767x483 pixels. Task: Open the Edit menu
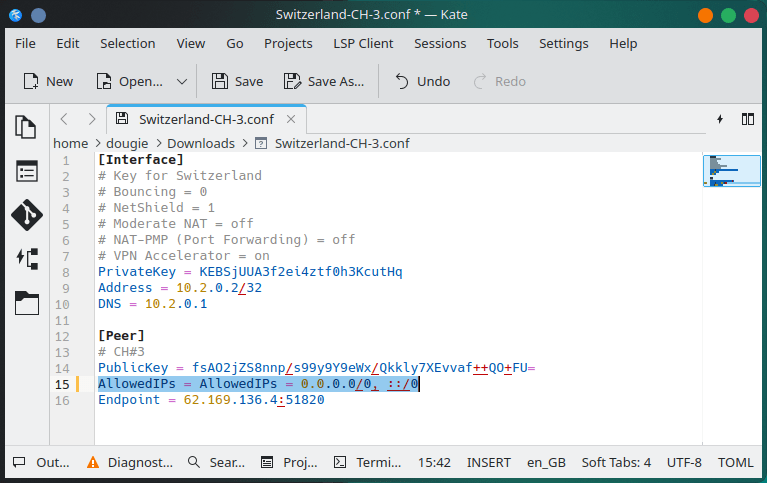click(68, 44)
